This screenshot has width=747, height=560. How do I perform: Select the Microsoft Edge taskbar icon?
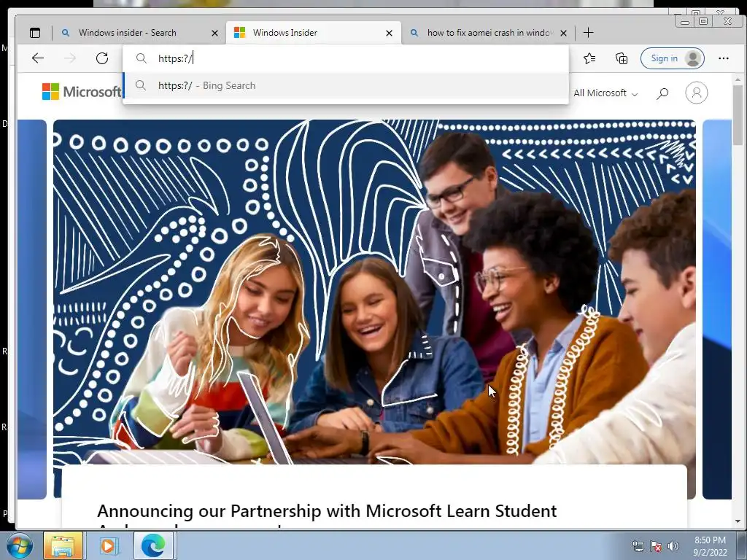pos(153,545)
